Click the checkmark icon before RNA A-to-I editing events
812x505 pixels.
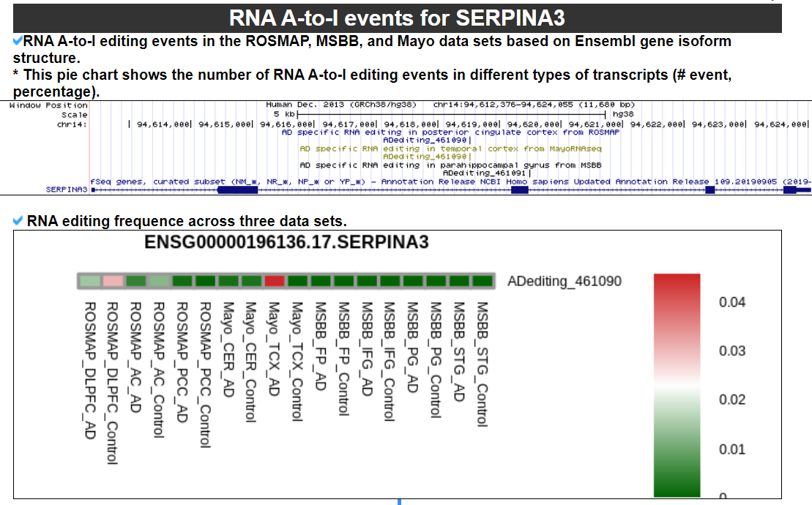[18, 41]
